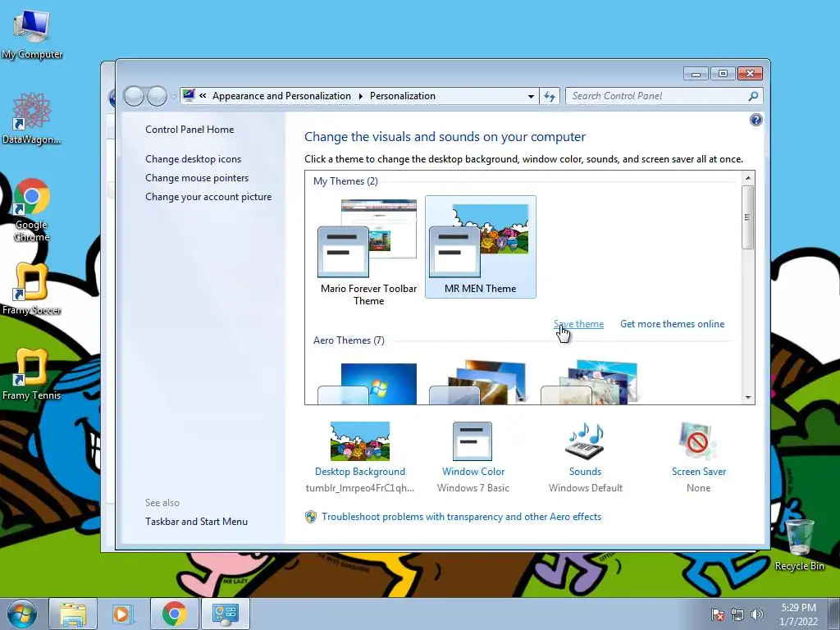
Task: Open Change your account picture
Action: pyautogui.click(x=208, y=197)
